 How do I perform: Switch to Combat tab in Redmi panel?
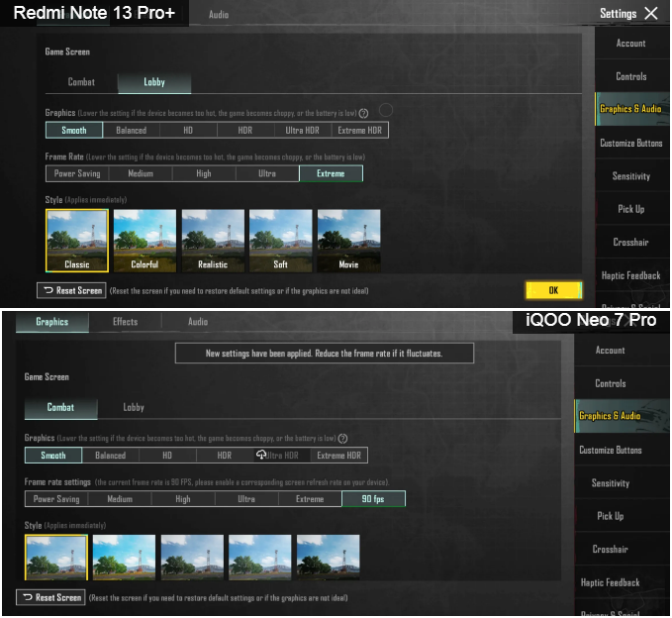81,82
